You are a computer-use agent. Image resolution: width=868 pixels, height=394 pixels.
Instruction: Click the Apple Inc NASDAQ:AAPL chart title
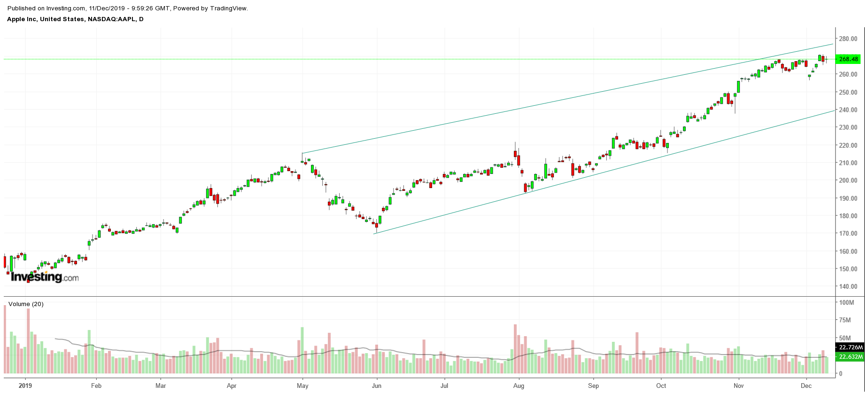pos(76,19)
